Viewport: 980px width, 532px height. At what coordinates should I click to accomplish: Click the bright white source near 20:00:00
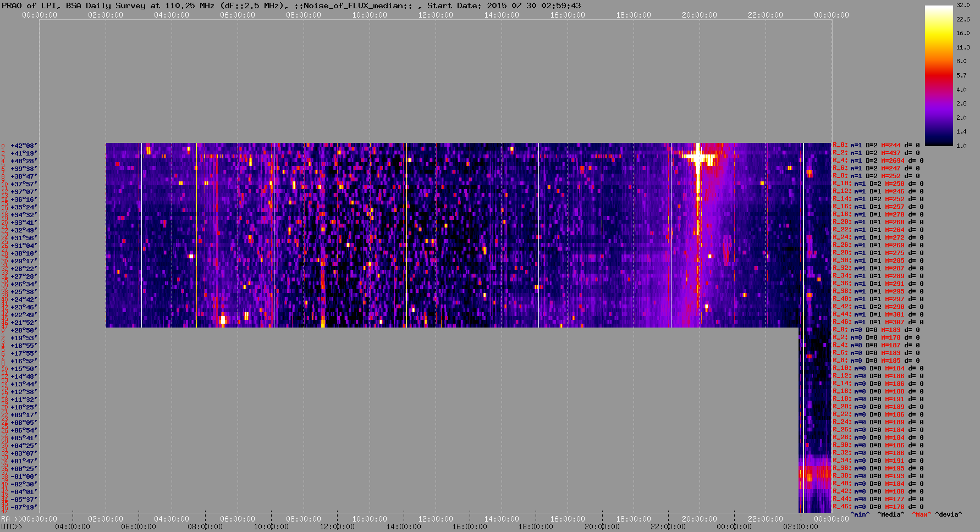pyautogui.click(x=697, y=158)
